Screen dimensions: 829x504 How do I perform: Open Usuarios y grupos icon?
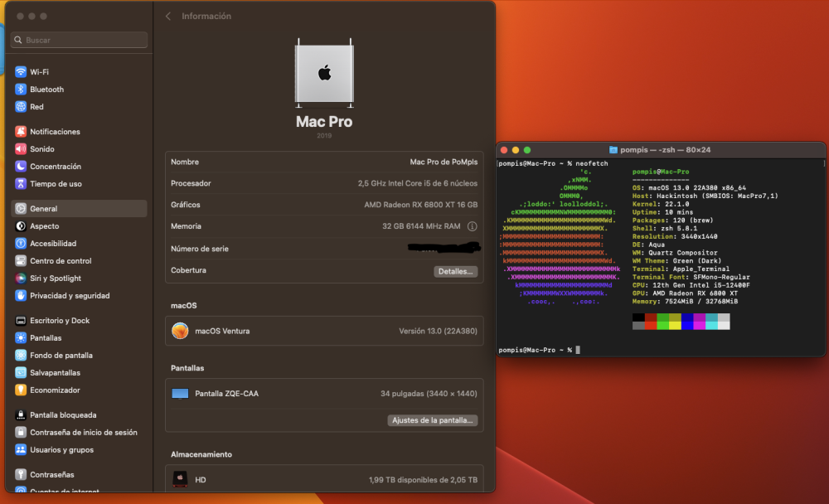(x=21, y=451)
